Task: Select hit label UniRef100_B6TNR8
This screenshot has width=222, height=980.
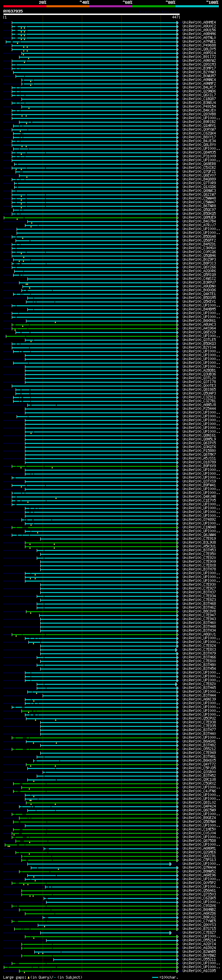Action: (x=199, y=206)
